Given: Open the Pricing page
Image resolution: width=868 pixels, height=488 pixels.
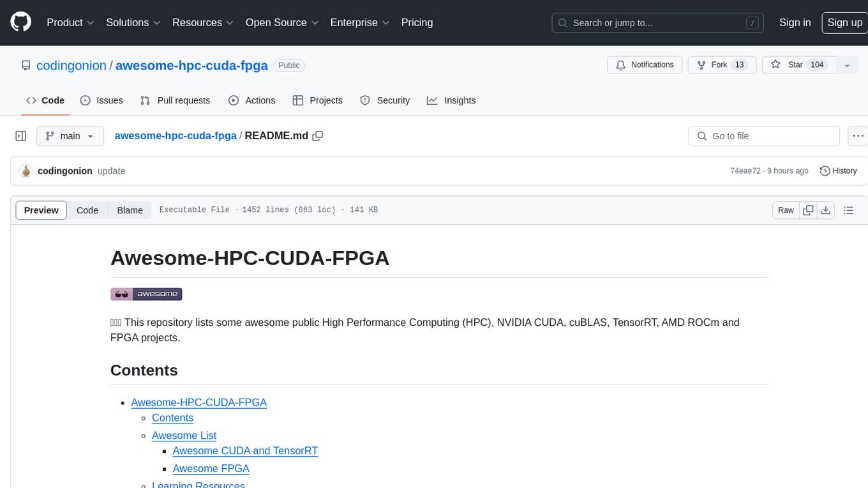Looking at the screenshot, I should [x=417, y=22].
